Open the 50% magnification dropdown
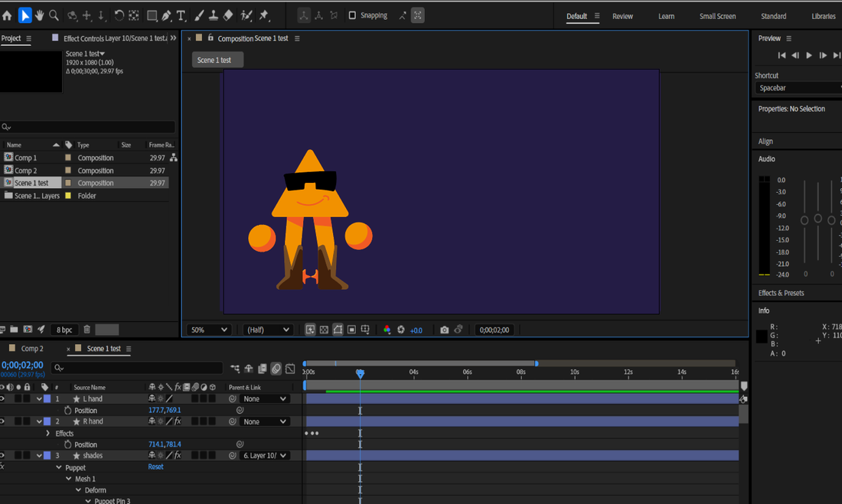 208,330
